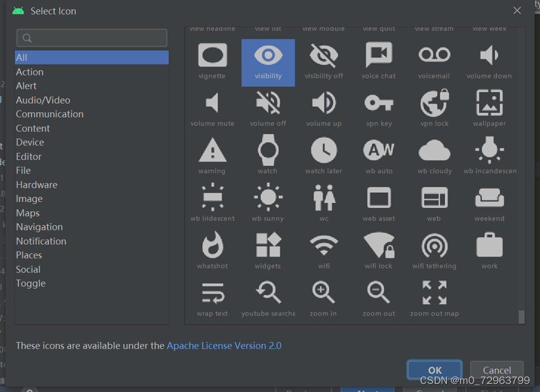
Task: Click the icon search field
Action: (91, 37)
